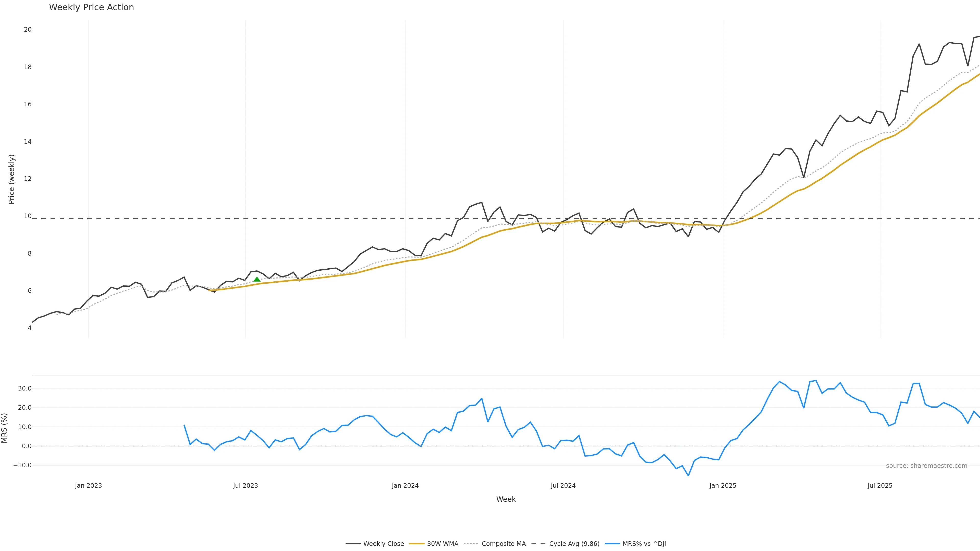Toggle 30W WMA legend entry
This screenshot has height=551, width=980.
443,544
